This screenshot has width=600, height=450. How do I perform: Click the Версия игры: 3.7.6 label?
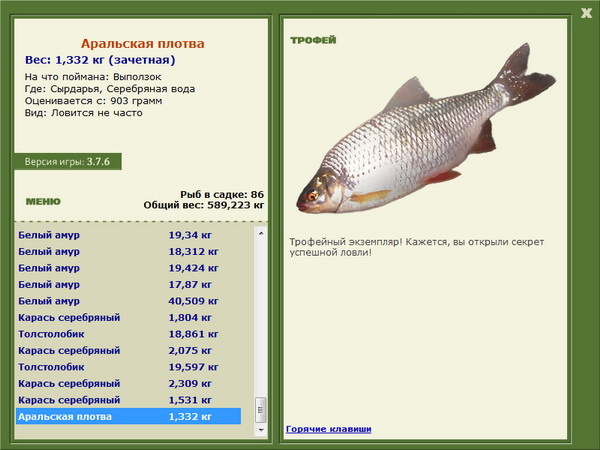coord(67,161)
